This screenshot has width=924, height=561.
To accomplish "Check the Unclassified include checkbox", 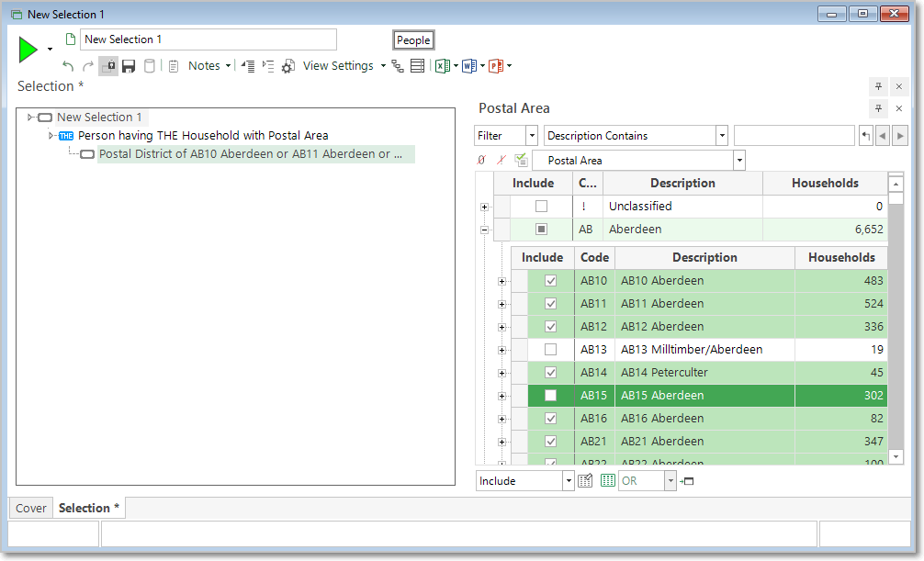I will click(541, 207).
